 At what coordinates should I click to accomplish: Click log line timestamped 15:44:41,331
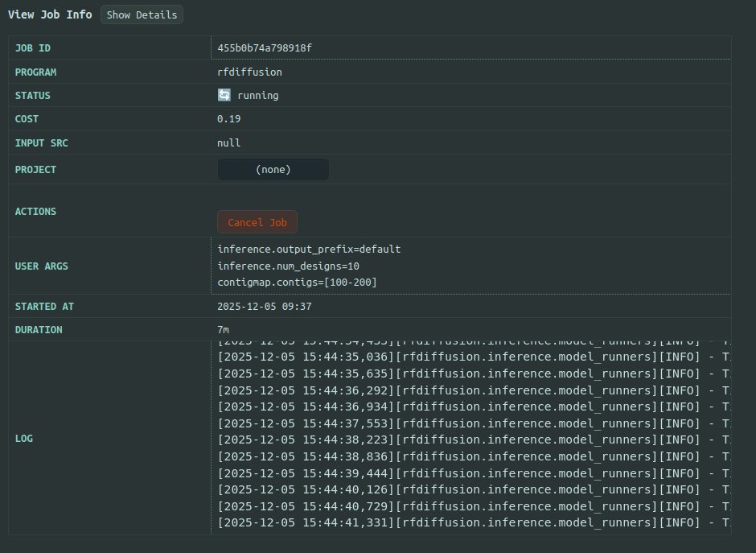474,522
